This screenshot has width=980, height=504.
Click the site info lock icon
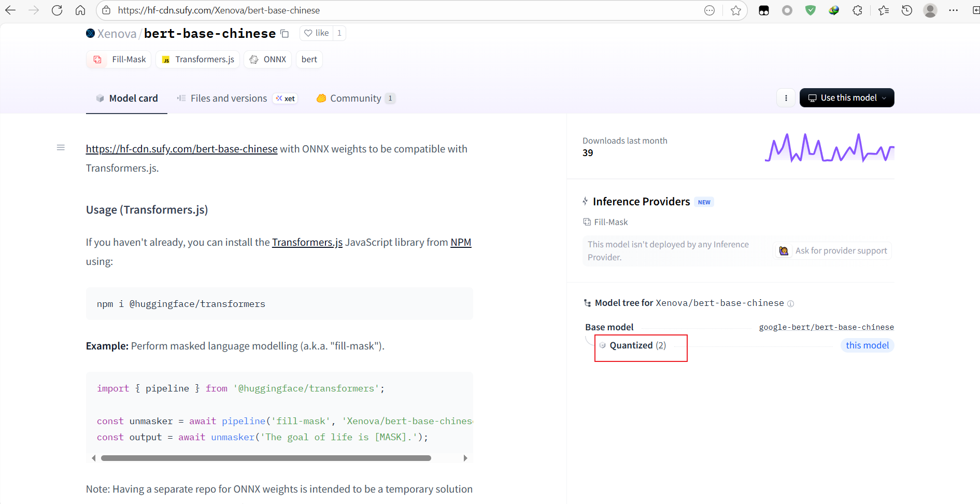coord(106,10)
